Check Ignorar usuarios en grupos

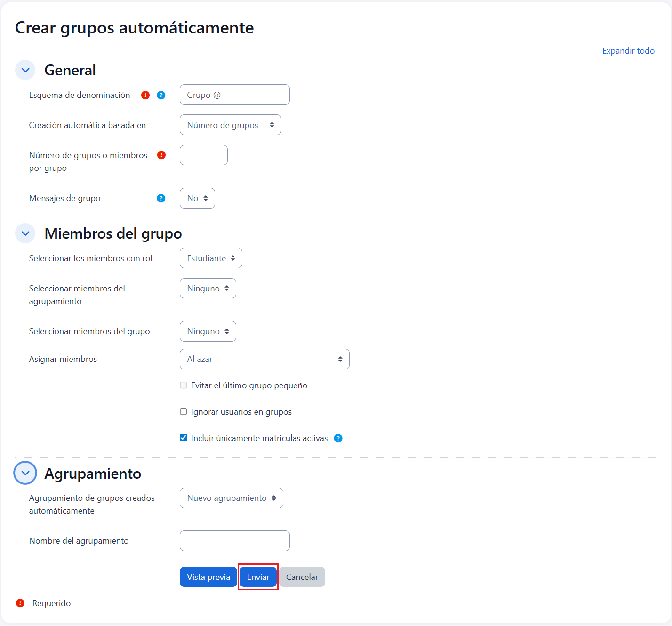pos(184,412)
